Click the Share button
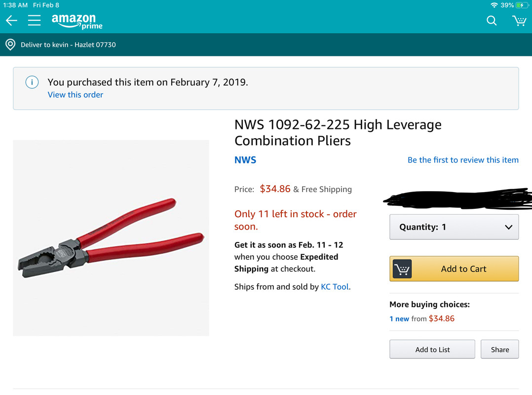 499,349
